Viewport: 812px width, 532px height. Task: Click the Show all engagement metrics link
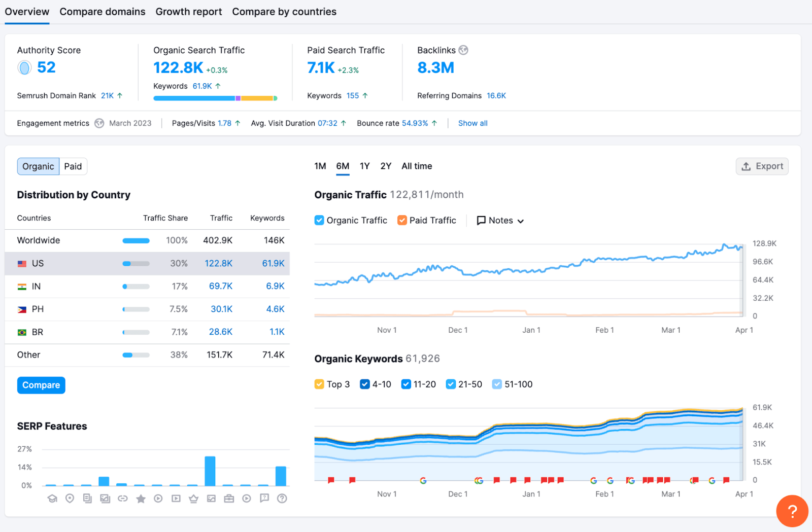click(x=472, y=123)
